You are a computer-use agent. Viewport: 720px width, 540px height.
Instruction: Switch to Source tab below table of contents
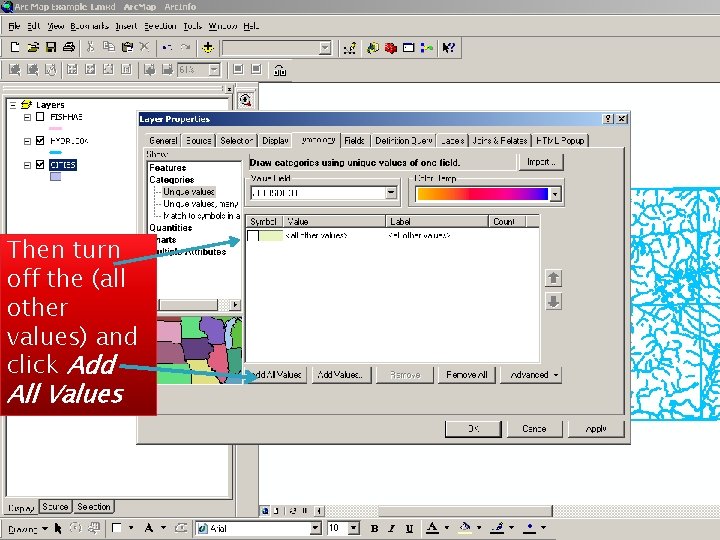(56, 506)
